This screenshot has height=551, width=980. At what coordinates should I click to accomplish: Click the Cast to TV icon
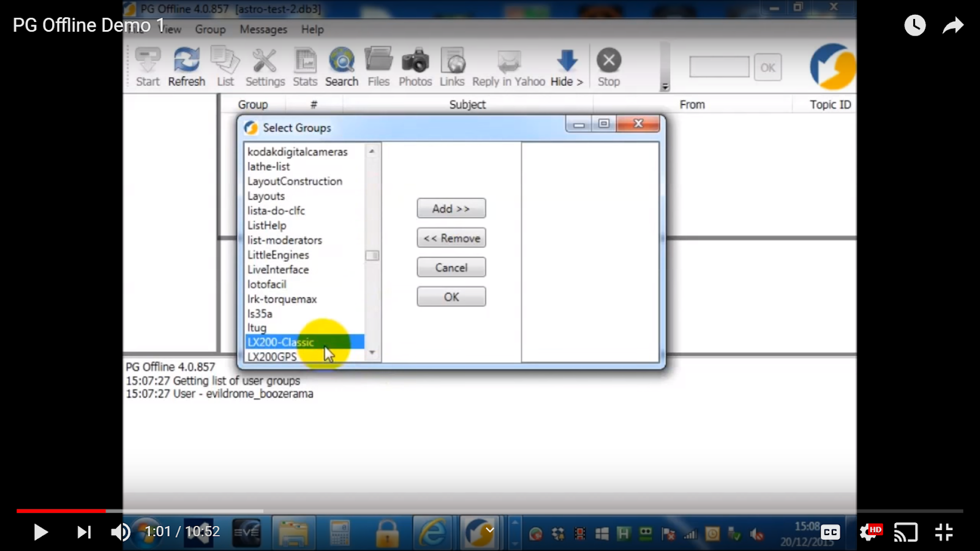point(906,532)
